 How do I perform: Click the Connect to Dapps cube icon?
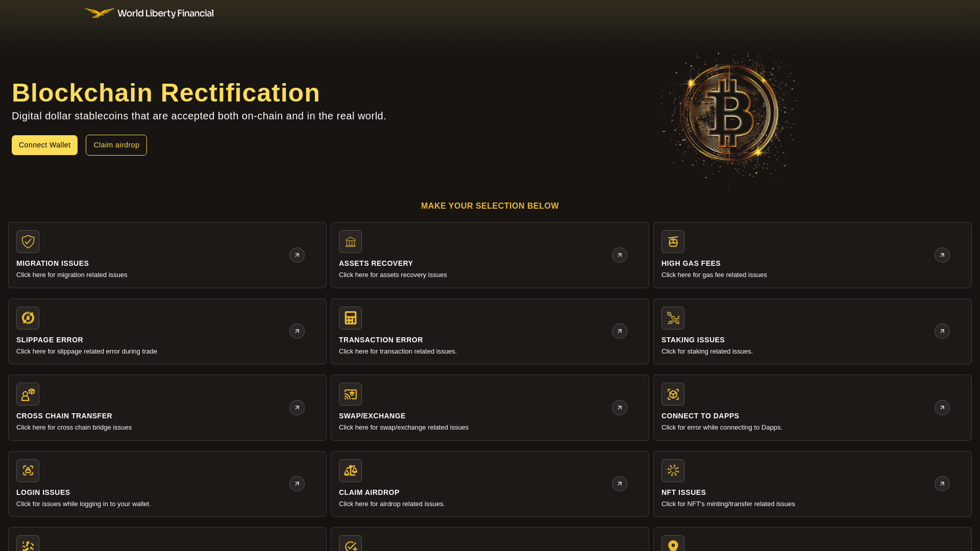[x=673, y=394]
